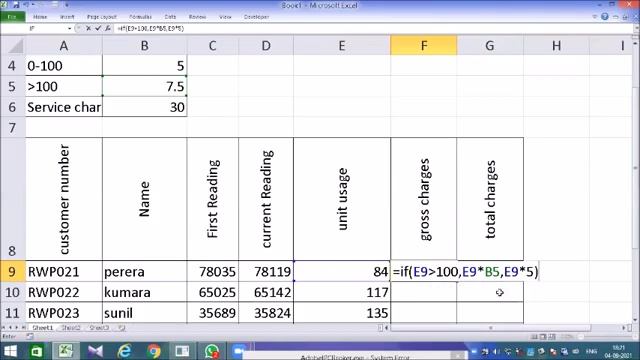Click the macro record icon in status bar

click(x=30, y=336)
